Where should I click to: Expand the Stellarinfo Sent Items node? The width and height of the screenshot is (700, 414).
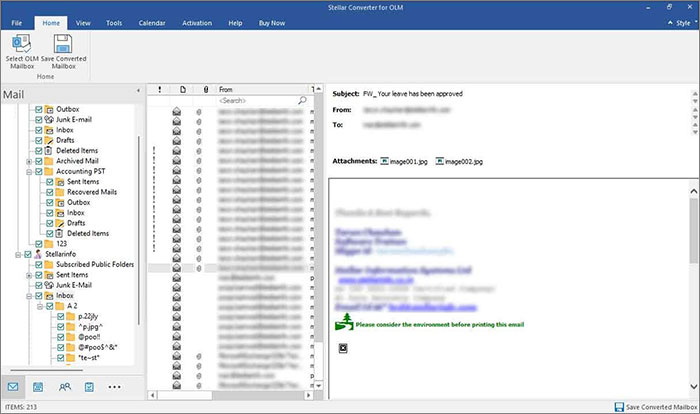point(29,275)
